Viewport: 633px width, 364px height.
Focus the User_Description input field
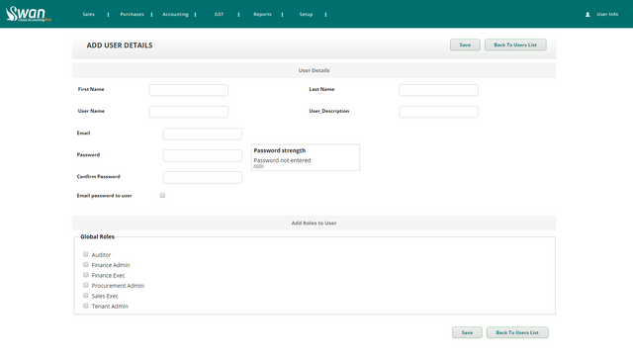coord(438,112)
